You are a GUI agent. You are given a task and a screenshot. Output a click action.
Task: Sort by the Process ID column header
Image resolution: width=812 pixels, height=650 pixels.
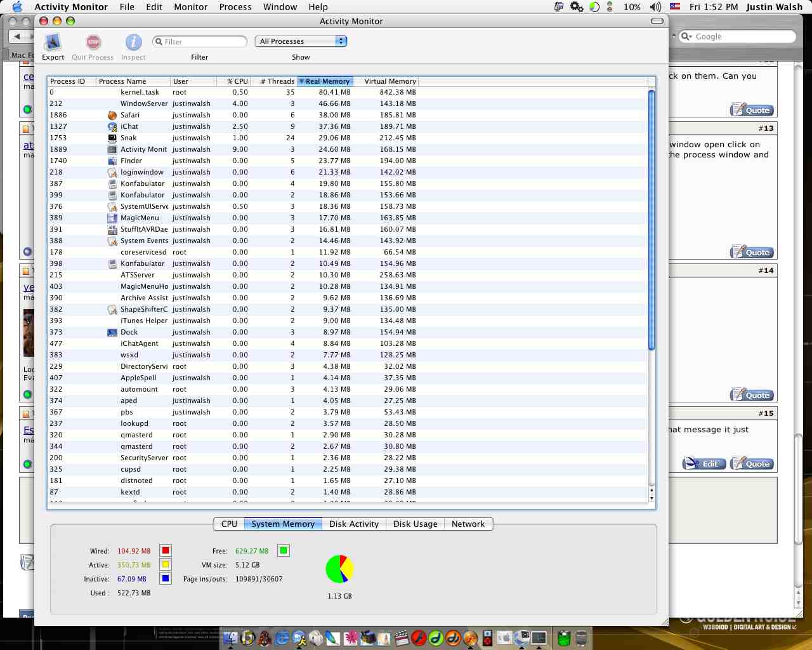pos(72,81)
